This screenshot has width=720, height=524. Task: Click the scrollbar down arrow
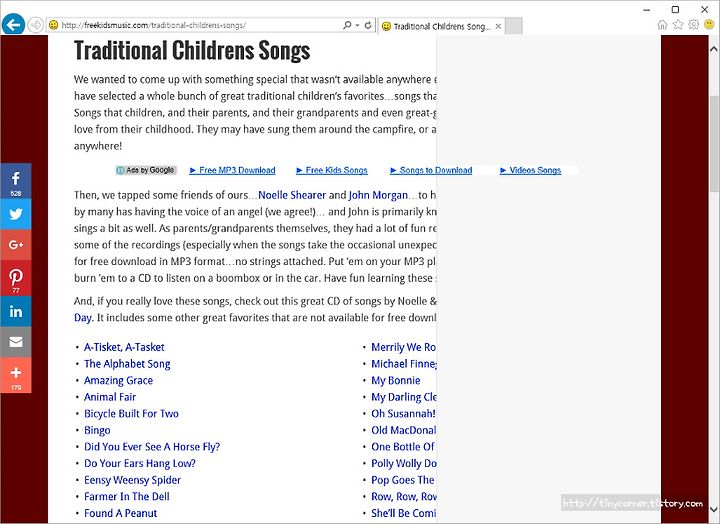[x=714, y=509]
